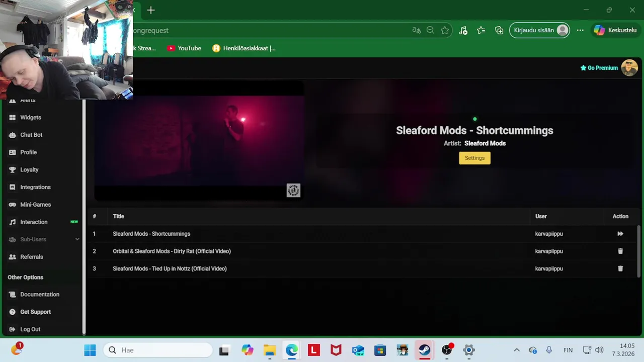
Task: Click the Widgets grid icon
Action: click(13, 117)
